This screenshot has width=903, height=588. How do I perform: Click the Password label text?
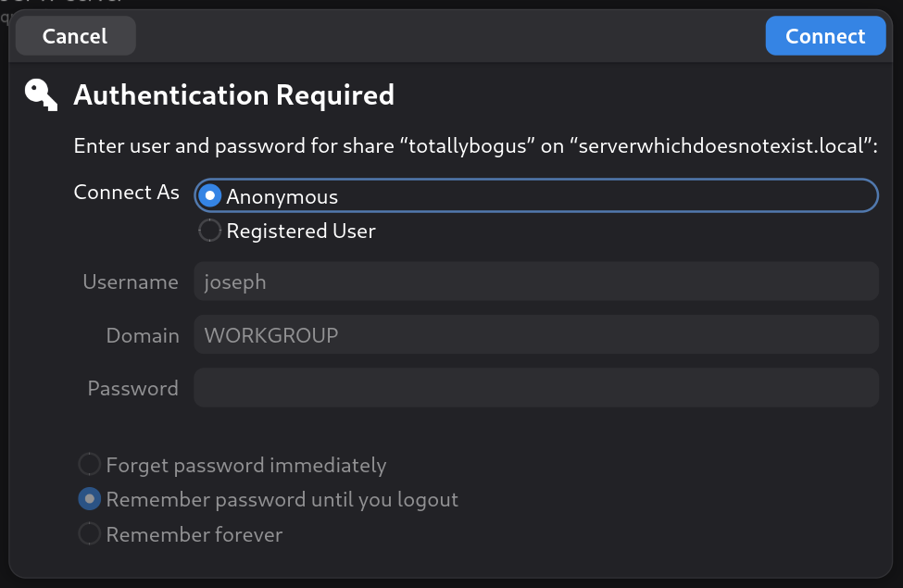pos(132,388)
